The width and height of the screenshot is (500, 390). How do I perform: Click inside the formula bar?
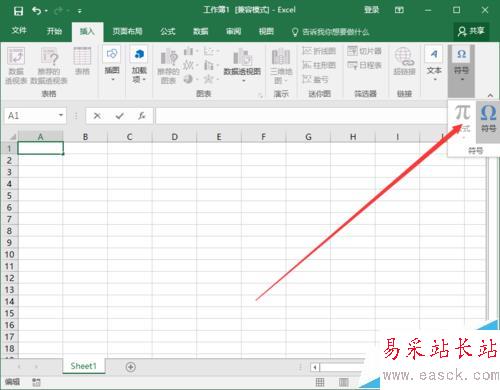click(301, 116)
